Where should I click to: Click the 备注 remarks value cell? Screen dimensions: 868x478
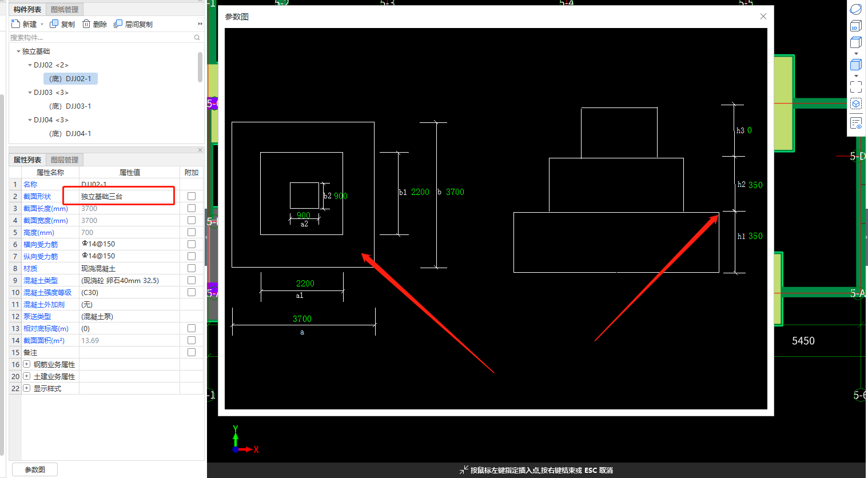[x=129, y=352]
